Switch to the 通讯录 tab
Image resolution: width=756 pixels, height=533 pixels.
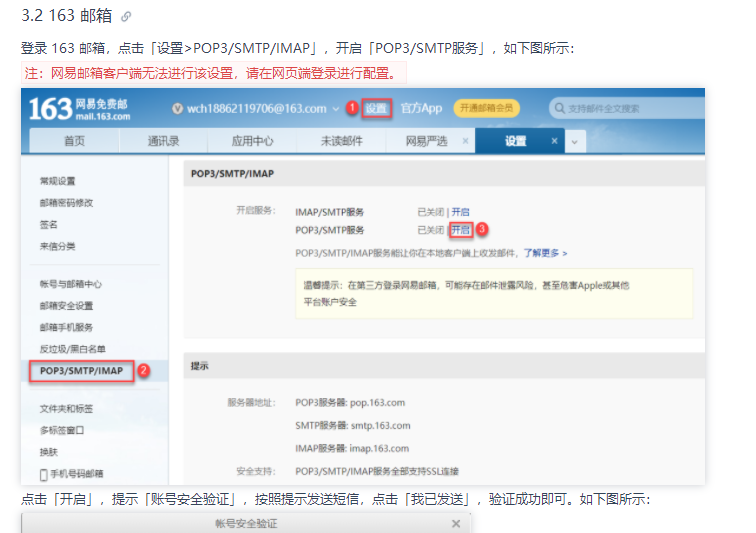click(x=163, y=141)
